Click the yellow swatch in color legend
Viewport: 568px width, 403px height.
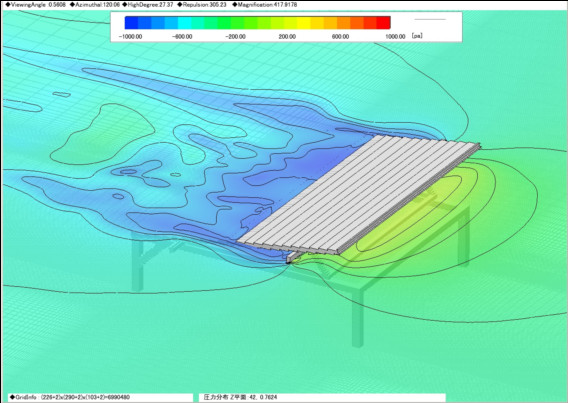304,22
